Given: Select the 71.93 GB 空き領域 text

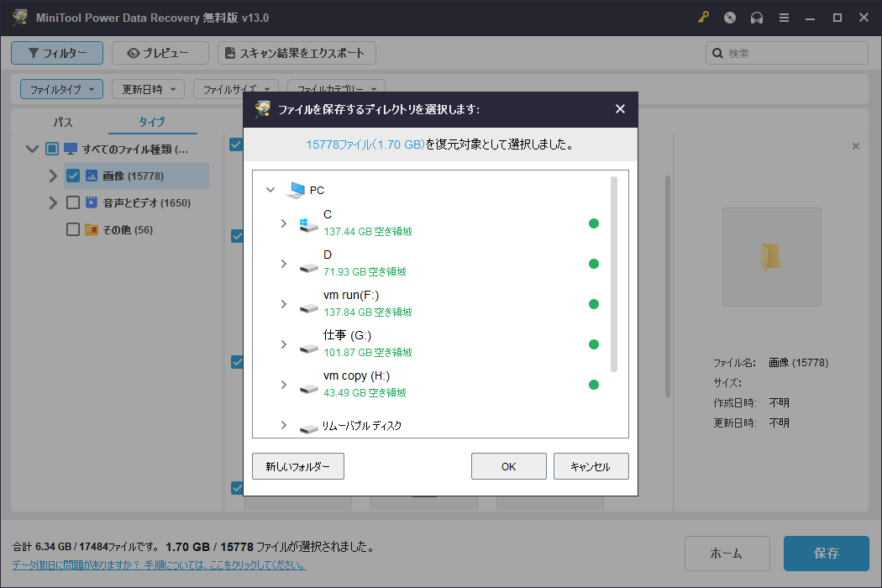Looking at the screenshot, I should point(365,272).
